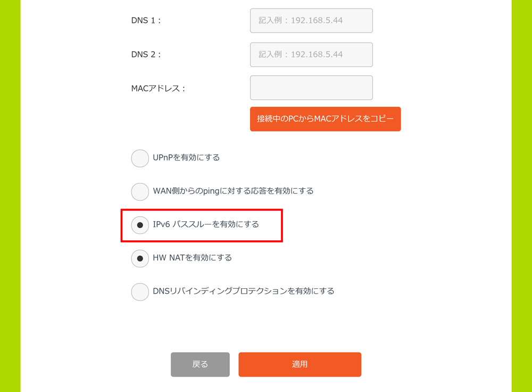Apply settings with the 適用 button
This screenshot has width=532, height=392.
click(x=300, y=364)
